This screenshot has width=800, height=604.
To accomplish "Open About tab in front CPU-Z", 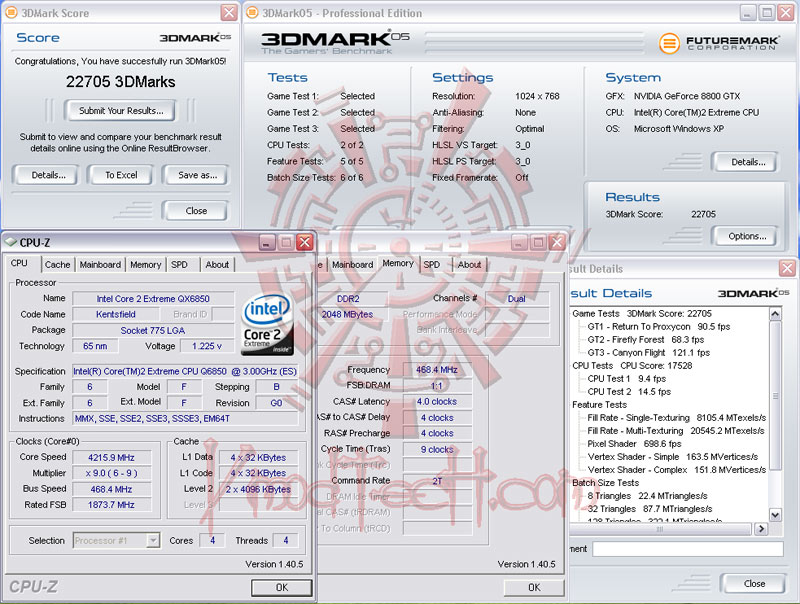I will coord(217,265).
